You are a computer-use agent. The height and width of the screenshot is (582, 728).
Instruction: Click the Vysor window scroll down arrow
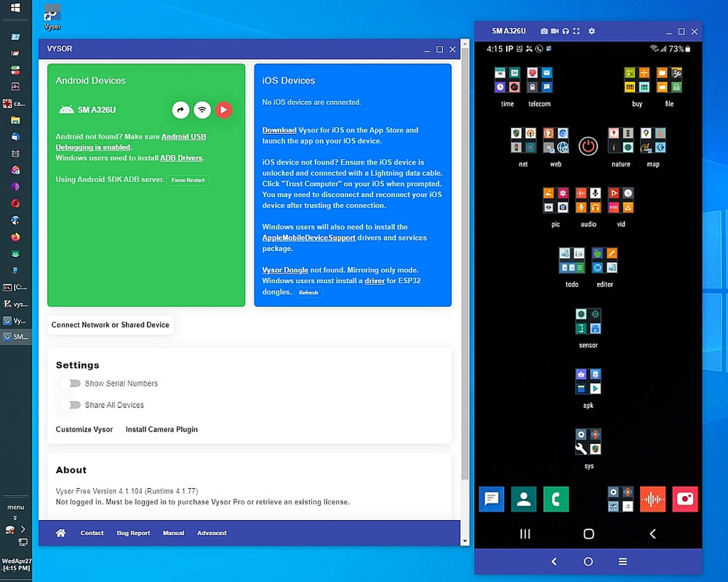point(465,541)
